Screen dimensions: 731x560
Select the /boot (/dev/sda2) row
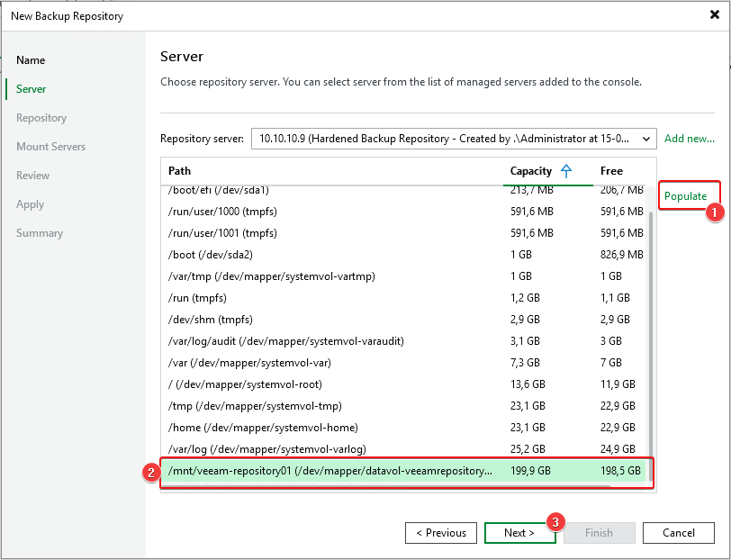coord(218,255)
